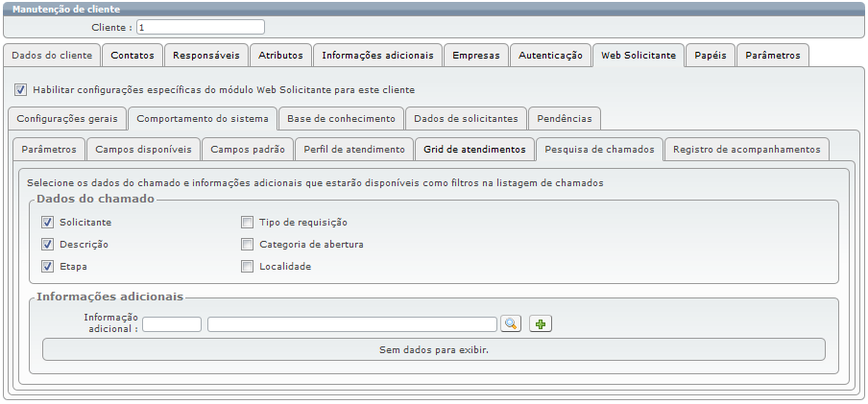Viewport: 868px width, 404px height.
Task: Click the green plus add icon
Action: [x=541, y=323]
